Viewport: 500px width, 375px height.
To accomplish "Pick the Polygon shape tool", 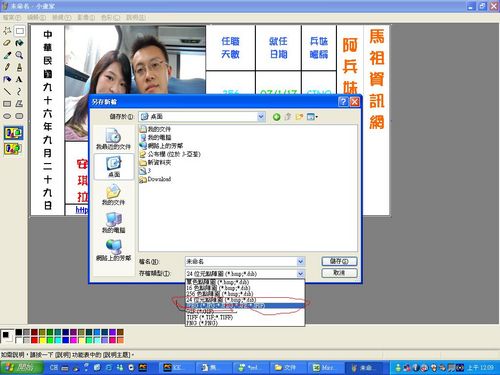I will [x=20, y=104].
